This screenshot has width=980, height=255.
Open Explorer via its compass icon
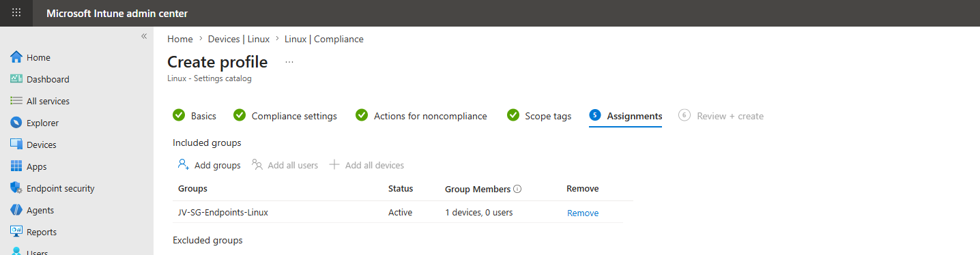pyautogui.click(x=16, y=123)
